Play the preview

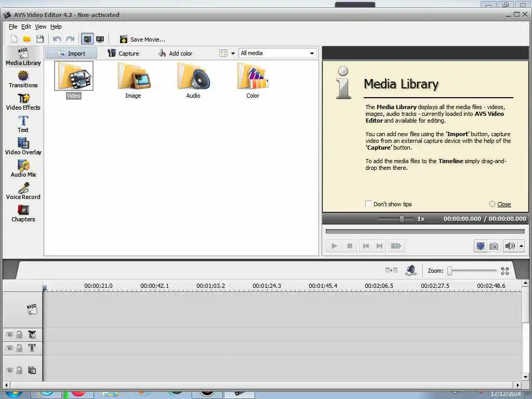click(x=335, y=246)
